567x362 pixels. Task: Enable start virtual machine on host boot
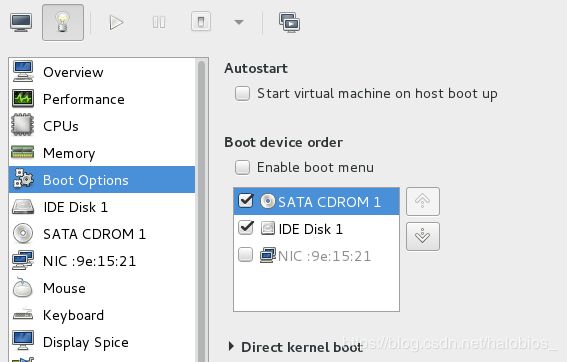click(242, 93)
